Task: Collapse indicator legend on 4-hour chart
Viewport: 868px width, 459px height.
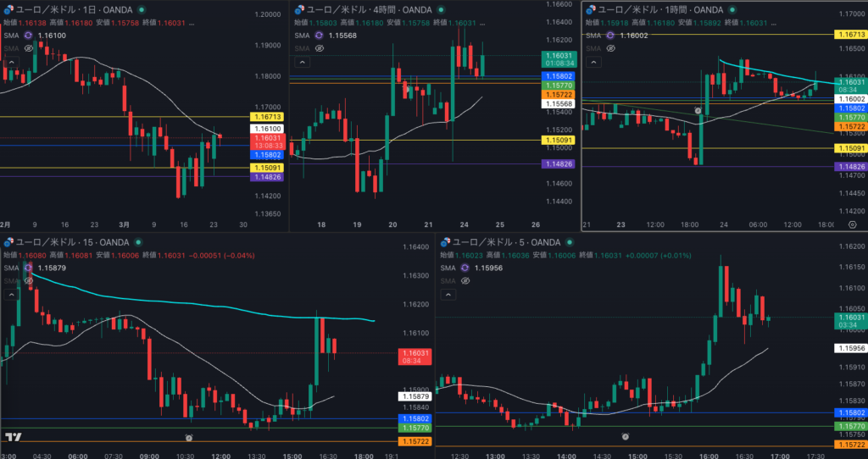Action: [301, 62]
